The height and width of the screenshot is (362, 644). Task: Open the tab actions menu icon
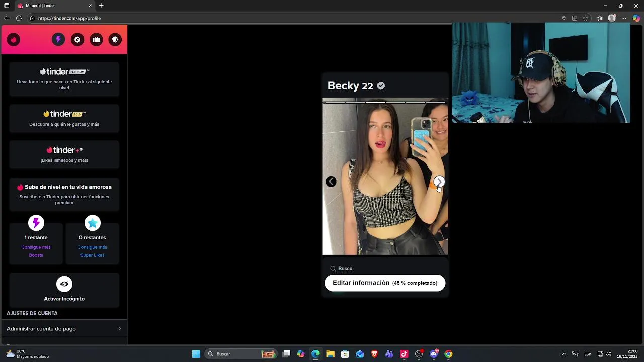click(7, 6)
